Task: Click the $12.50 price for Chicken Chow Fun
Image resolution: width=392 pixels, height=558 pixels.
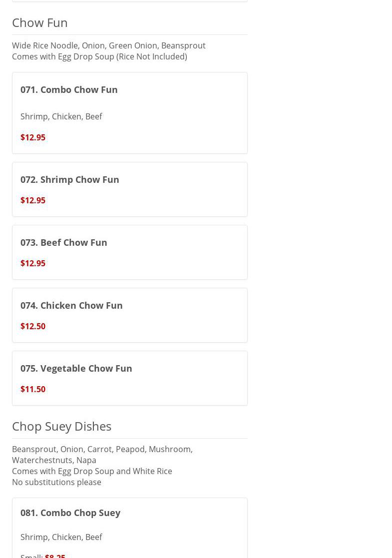Action: pos(33,326)
